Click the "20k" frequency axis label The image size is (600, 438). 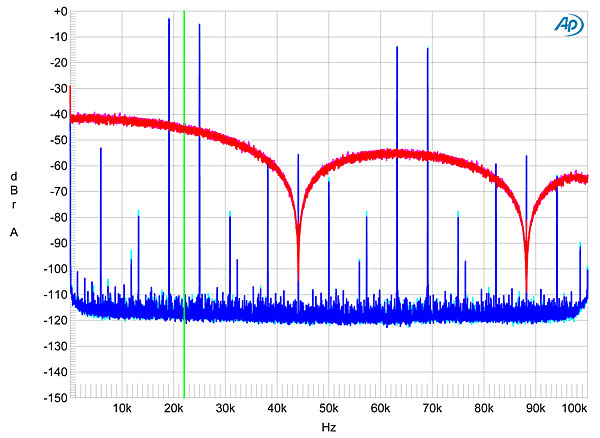pos(173,409)
